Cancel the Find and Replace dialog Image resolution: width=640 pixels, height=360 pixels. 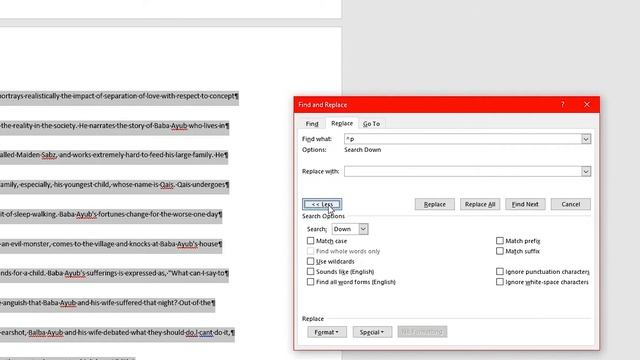click(x=571, y=204)
